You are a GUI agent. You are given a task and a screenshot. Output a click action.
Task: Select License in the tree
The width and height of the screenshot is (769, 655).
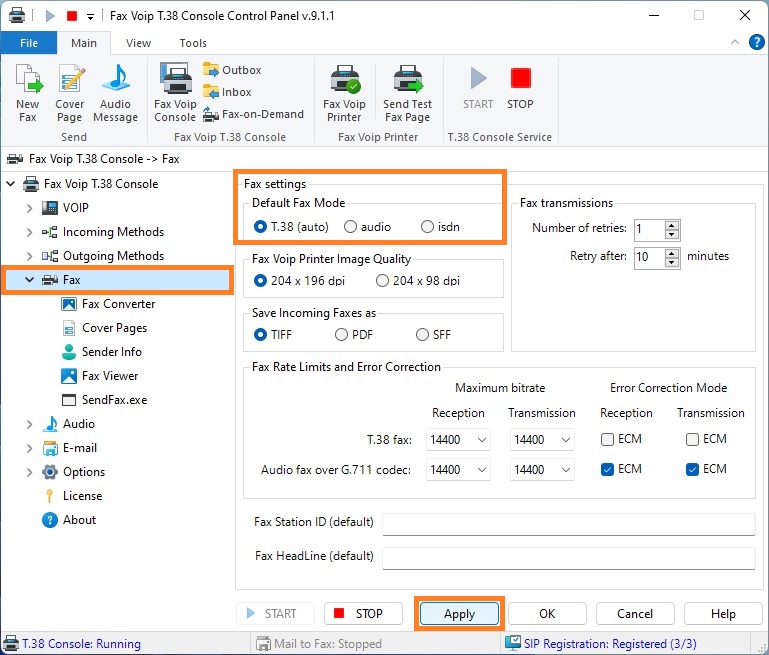72,496
